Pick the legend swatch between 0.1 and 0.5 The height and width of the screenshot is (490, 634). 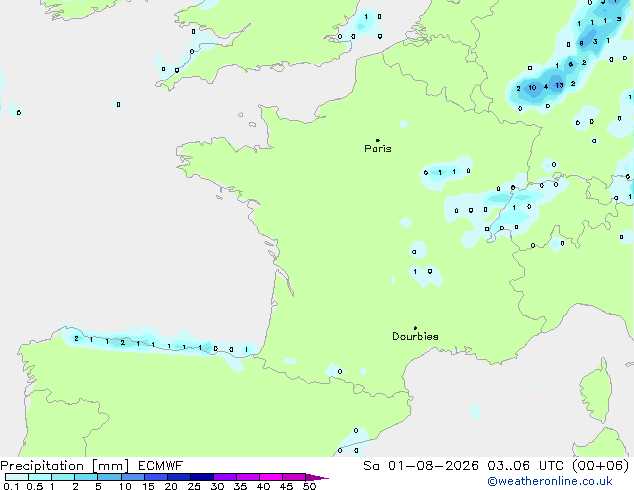(17, 477)
